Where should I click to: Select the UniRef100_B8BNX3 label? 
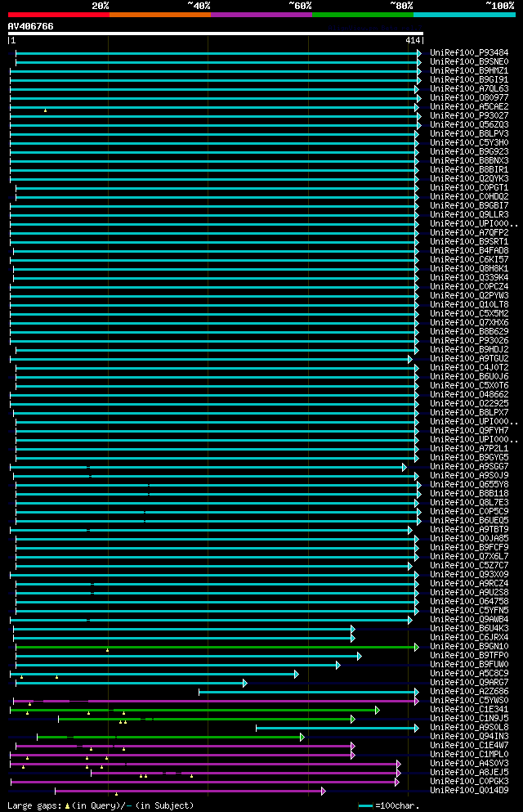[x=469, y=160]
